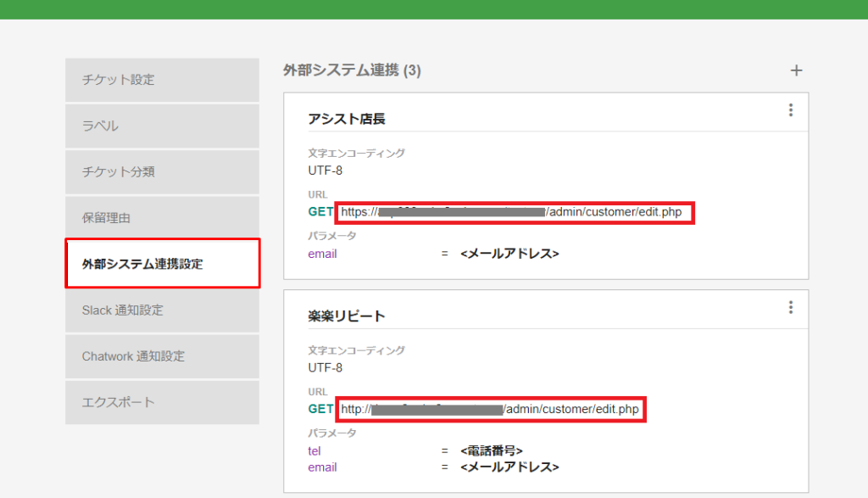Click the tel parameter in 楽楽リピート card

tap(314, 450)
